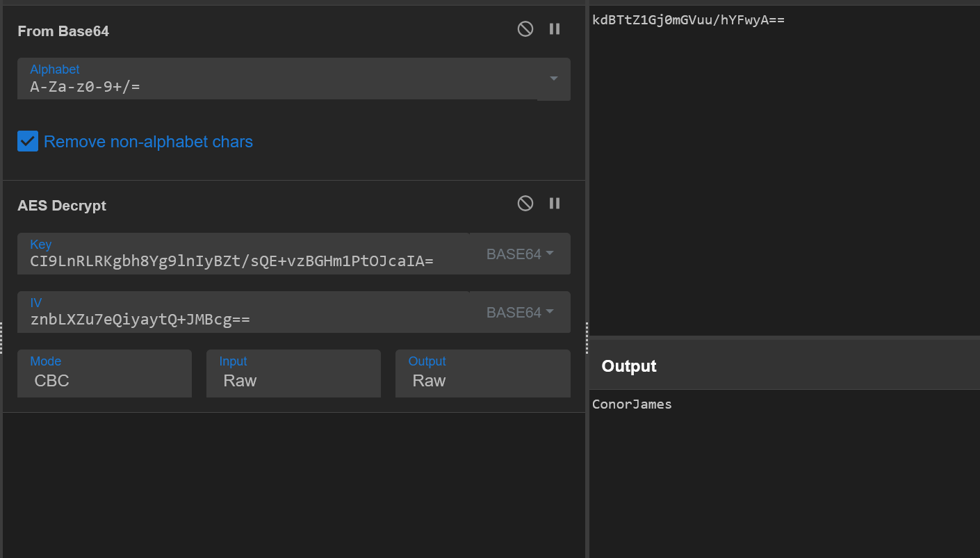Set breakpoint on AES Decrypt operation

point(555,203)
